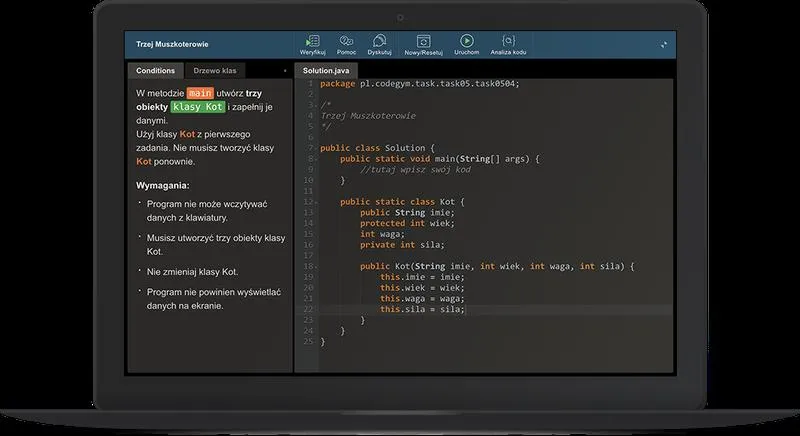Click the green 'klasy Kot' highlighted label
The image size is (800, 436).
pyautogui.click(x=197, y=107)
